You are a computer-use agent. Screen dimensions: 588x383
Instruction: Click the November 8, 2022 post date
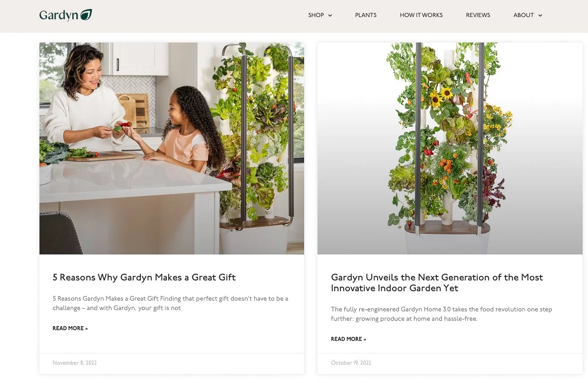(74, 363)
